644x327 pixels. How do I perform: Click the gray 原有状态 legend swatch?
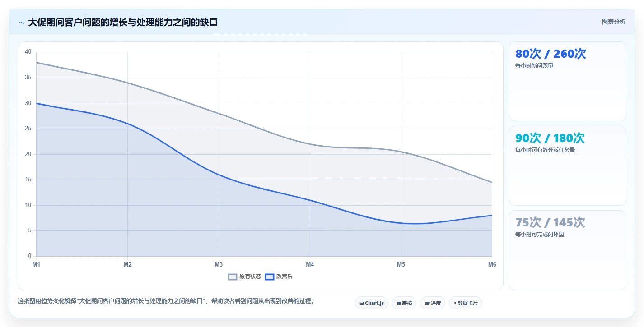pos(233,276)
